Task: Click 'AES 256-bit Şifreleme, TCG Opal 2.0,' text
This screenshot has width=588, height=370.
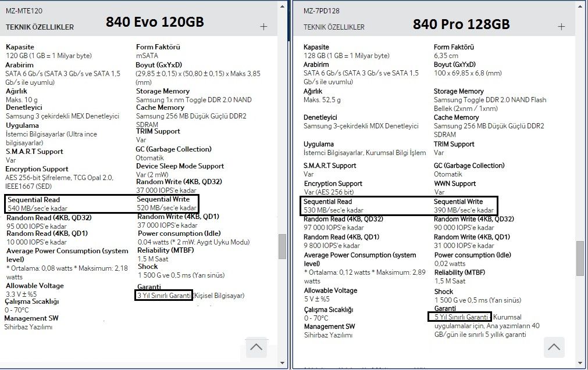Action: coord(59,178)
